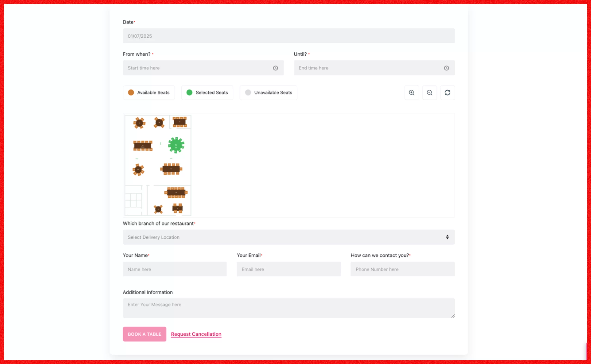Focus the Additional Information message box
The width and height of the screenshot is (591, 364).
click(x=289, y=308)
